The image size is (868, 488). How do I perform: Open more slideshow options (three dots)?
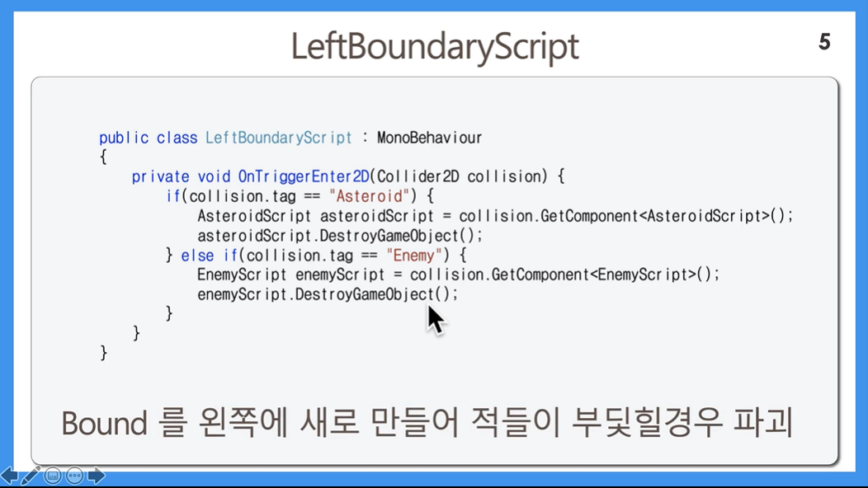pos(74,476)
